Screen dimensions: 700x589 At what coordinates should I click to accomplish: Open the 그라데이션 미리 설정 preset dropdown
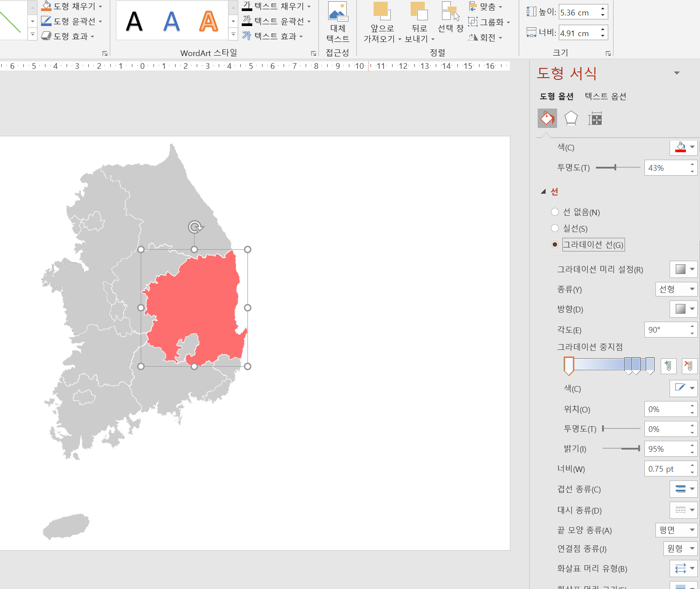coord(684,269)
